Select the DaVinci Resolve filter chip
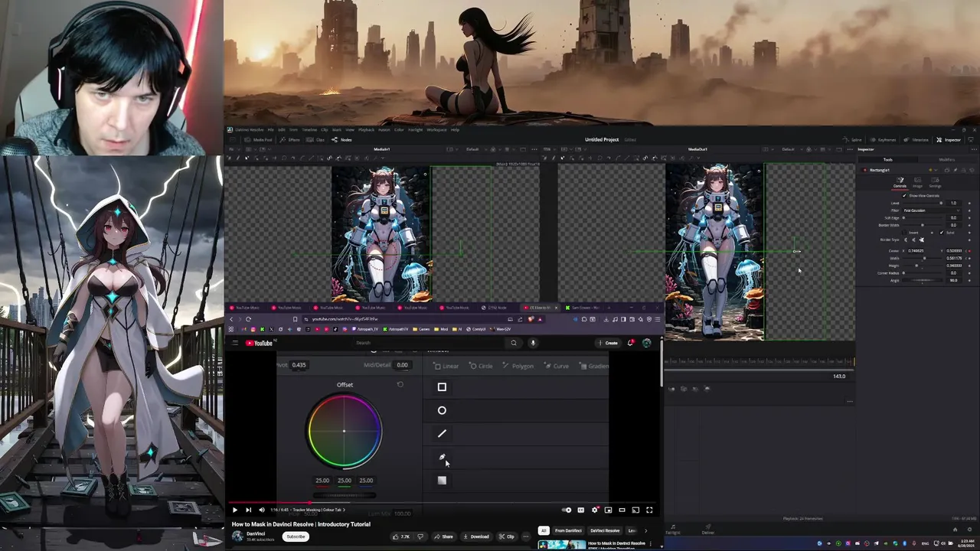Viewport: 980px width, 551px height. pyautogui.click(x=605, y=531)
